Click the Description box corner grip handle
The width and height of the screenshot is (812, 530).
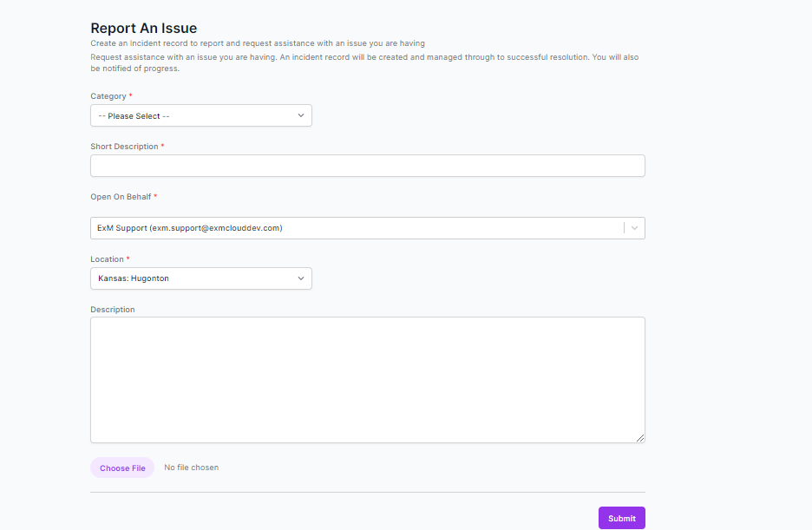640,438
